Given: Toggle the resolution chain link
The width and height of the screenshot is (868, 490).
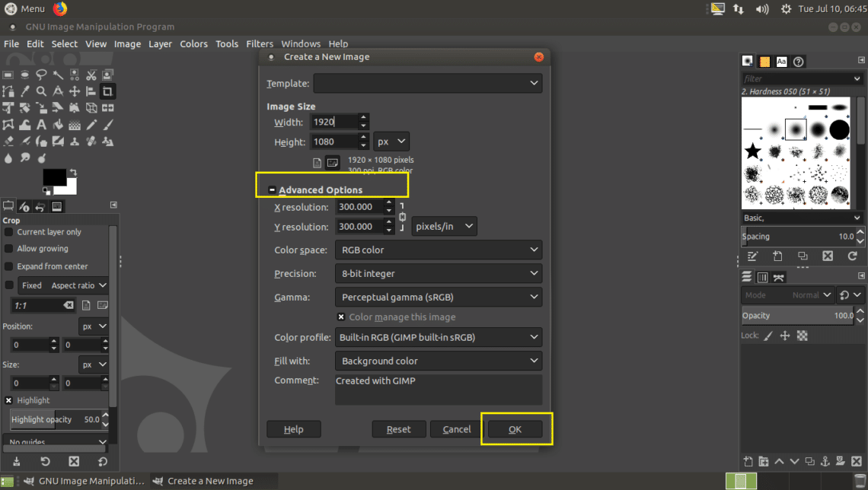Looking at the screenshot, I should 403,217.
